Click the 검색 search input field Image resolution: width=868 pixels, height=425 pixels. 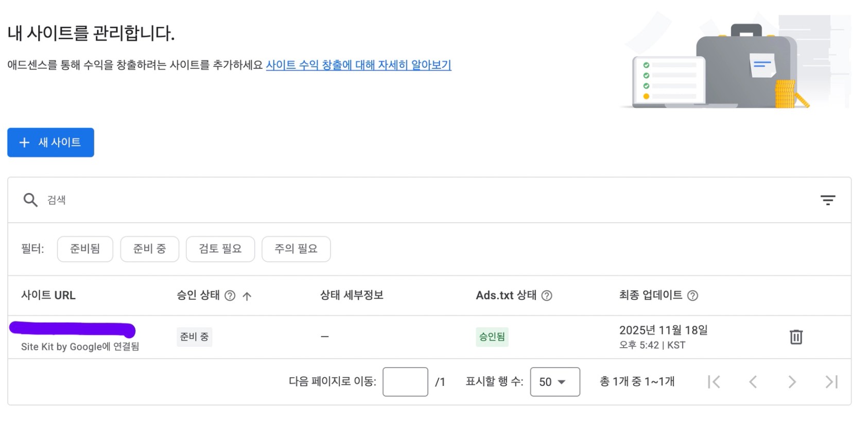[x=412, y=200]
